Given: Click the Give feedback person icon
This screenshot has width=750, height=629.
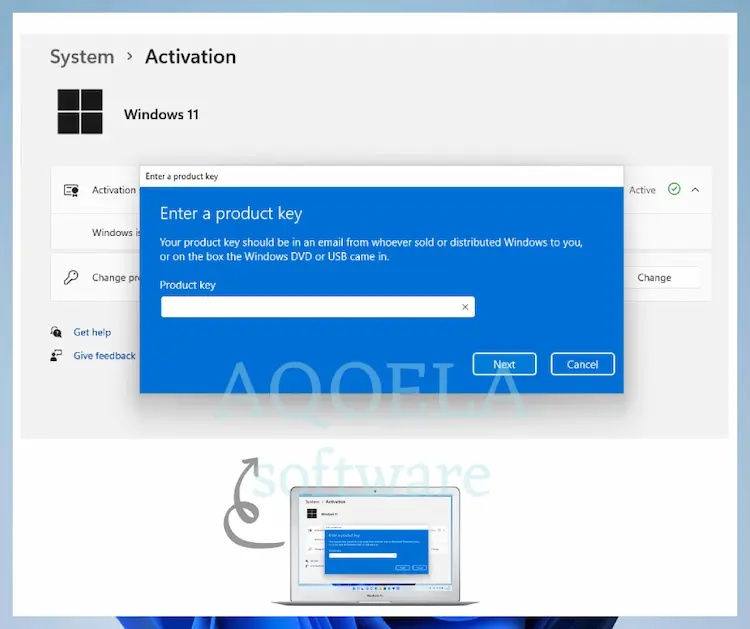Looking at the screenshot, I should click(56, 355).
